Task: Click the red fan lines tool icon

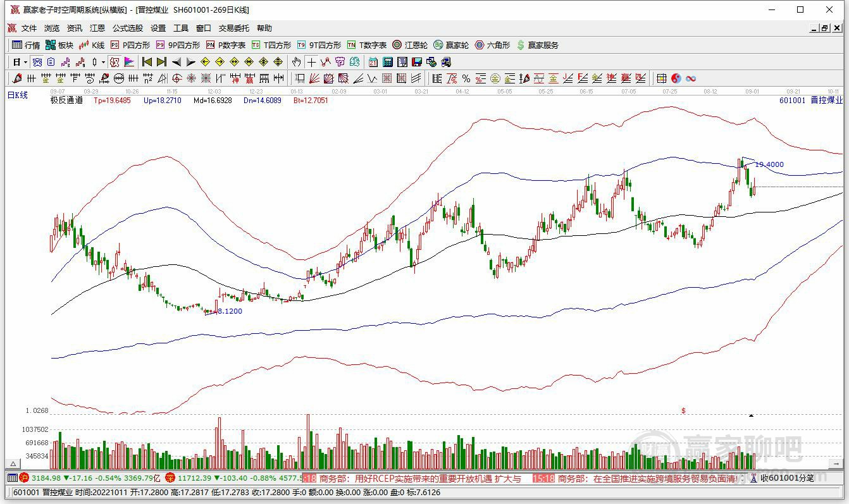Action: [314, 78]
